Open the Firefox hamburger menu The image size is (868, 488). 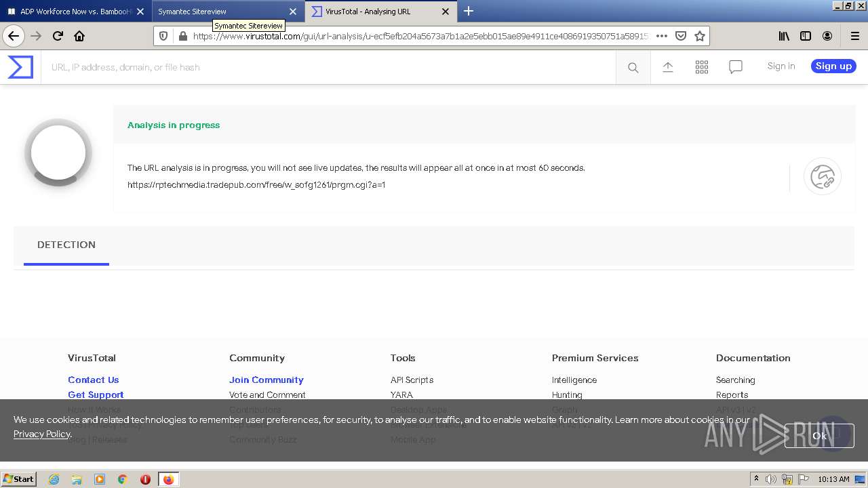(854, 36)
